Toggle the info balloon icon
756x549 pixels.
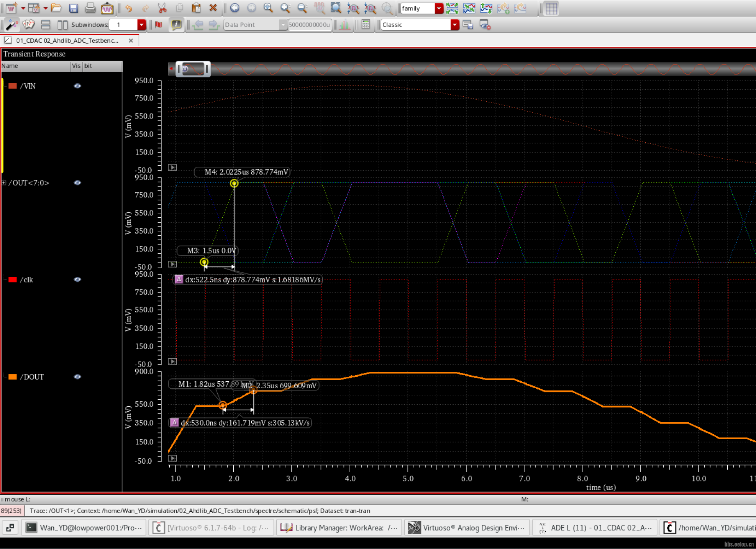click(x=176, y=25)
